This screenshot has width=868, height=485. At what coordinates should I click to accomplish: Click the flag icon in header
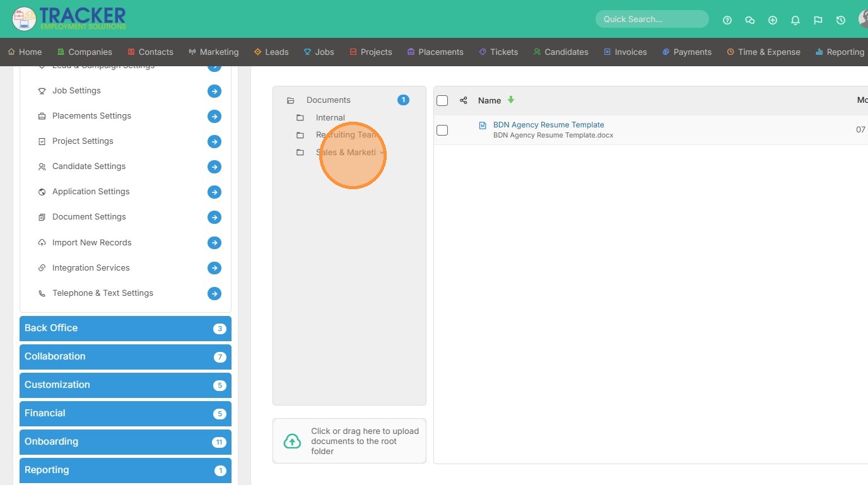tap(818, 20)
